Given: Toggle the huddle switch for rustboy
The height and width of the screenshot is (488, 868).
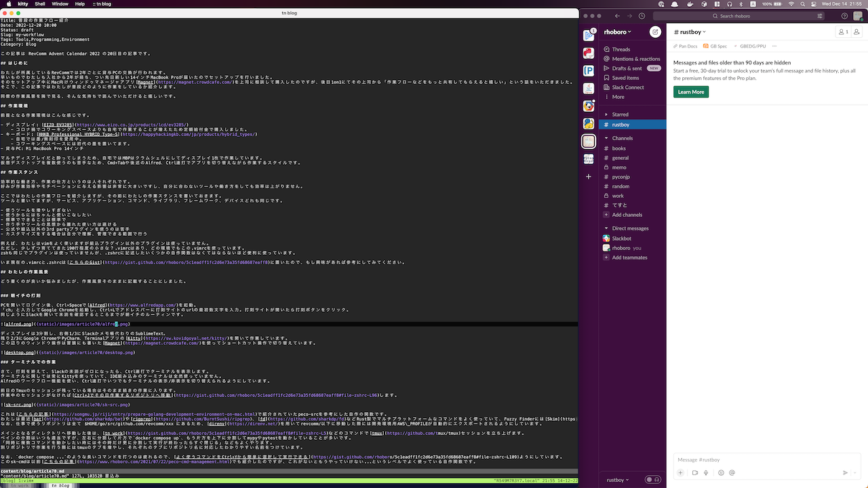Looking at the screenshot, I should click(x=652, y=480).
